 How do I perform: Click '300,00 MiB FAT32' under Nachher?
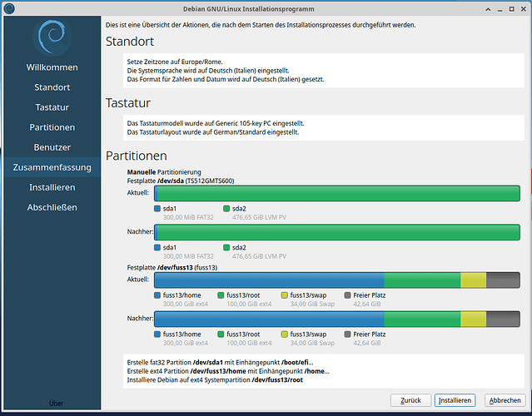[x=188, y=256]
